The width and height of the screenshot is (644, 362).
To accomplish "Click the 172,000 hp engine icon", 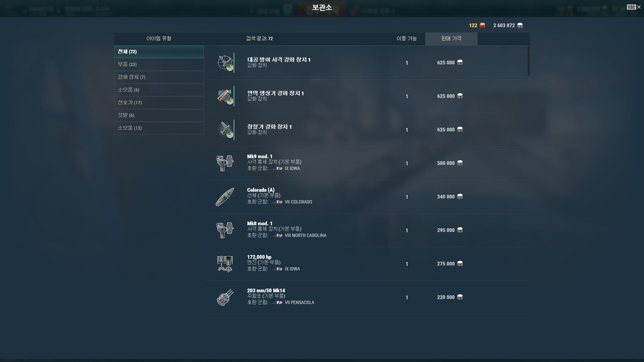I will [225, 264].
